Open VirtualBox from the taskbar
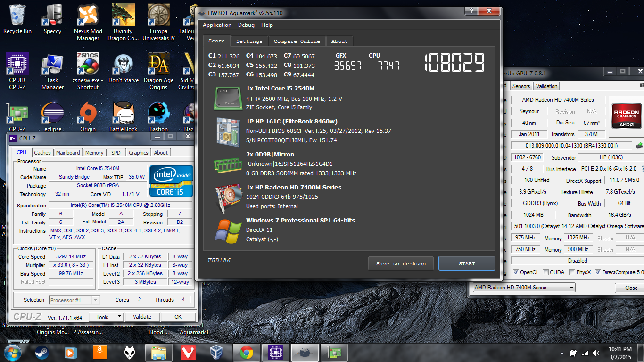Image resolution: width=644 pixels, height=362 pixels. coord(217,353)
